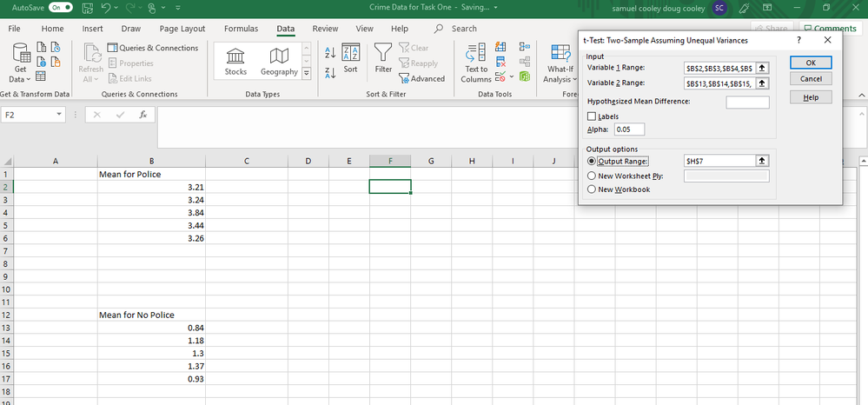Click Recent Sources icon
This screenshot has height=405, width=868.
(x=56, y=48)
